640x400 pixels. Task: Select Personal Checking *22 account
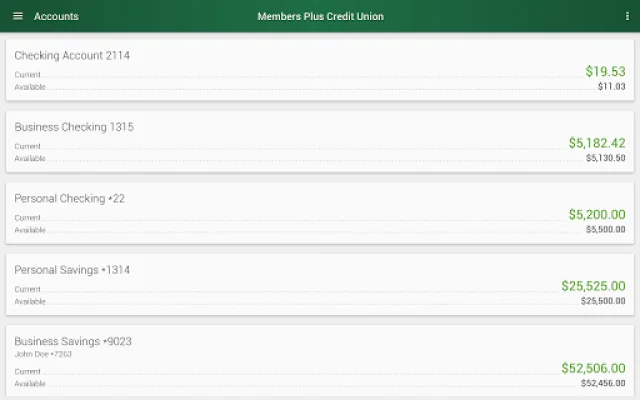click(70, 198)
